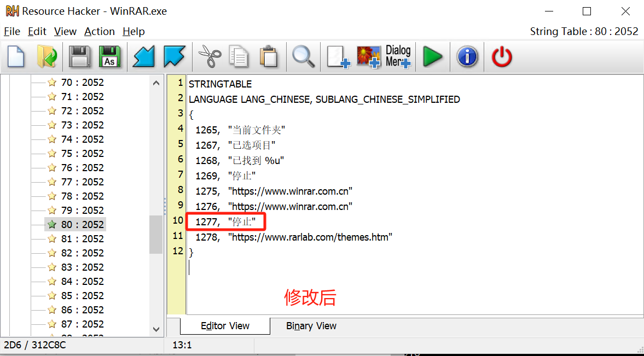644x356 pixels.
Task: Select tree item 81 : 2052
Action: 82,239
